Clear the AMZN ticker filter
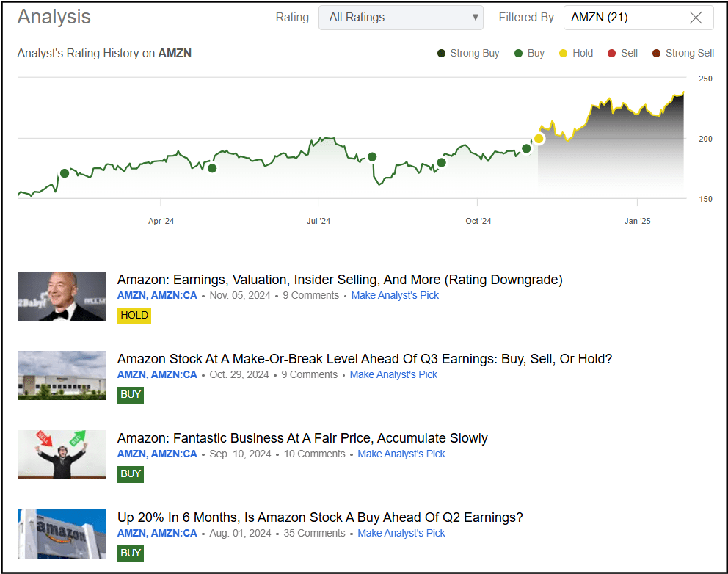The height and width of the screenshot is (574, 728). point(696,18)
